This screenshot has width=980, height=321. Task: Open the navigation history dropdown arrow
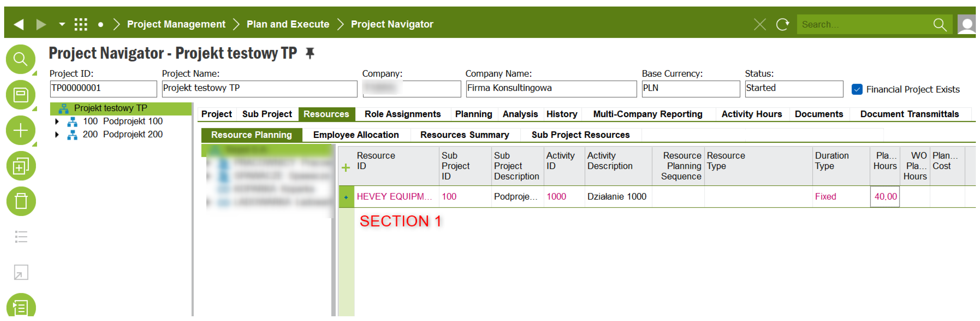point(62,25)
